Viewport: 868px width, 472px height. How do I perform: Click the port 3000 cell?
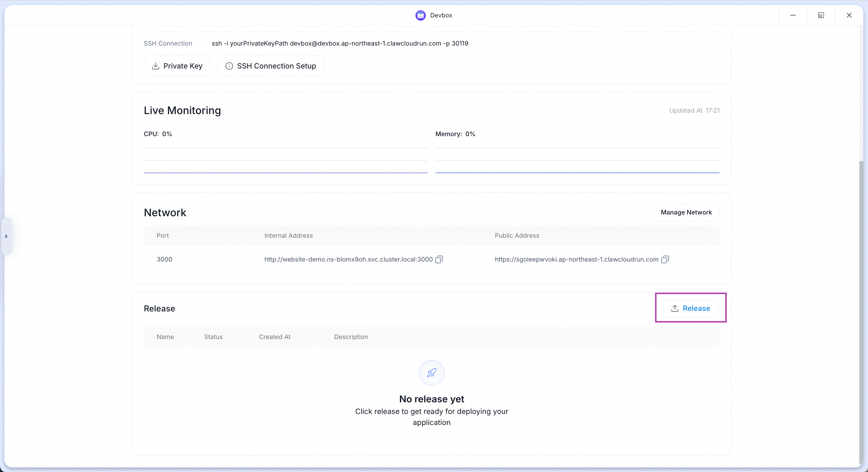(x=164, y=259)
